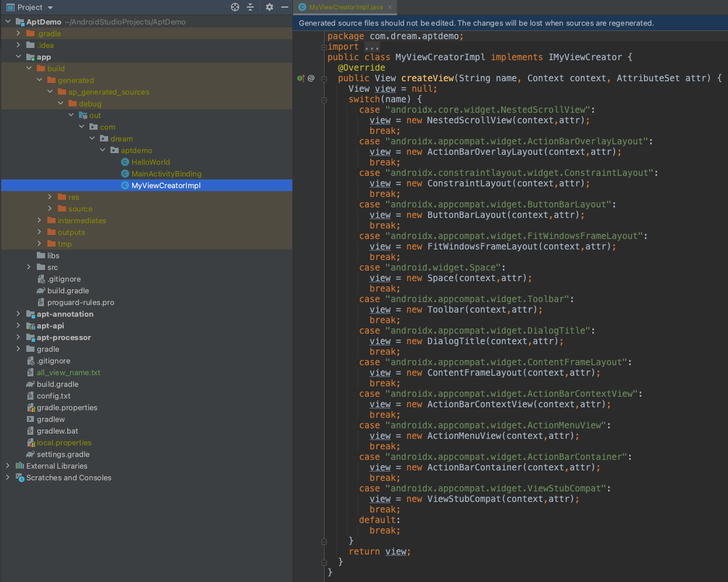Click IMyViewCreator interface name in class declaration

(585, 57)
